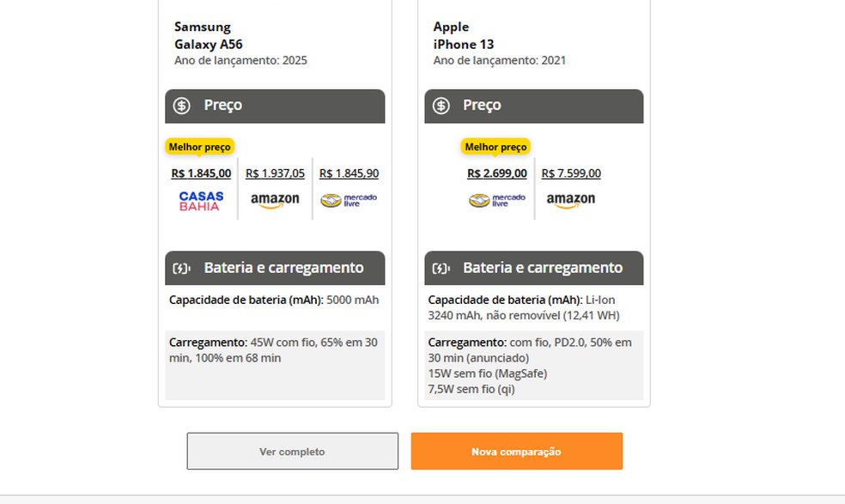Image resolution: width=845 pixels, height=504 pixels.
Task: Click the R$ 1.937,05 Amazon price
Action: click(x=274, y=173)
